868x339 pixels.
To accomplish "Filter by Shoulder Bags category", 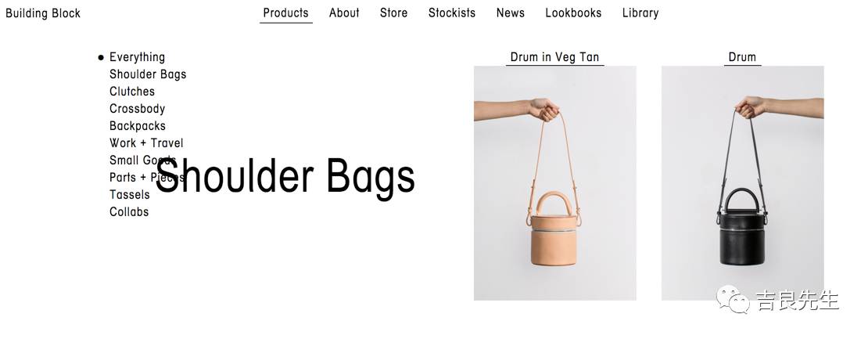I will coord(148,74).
